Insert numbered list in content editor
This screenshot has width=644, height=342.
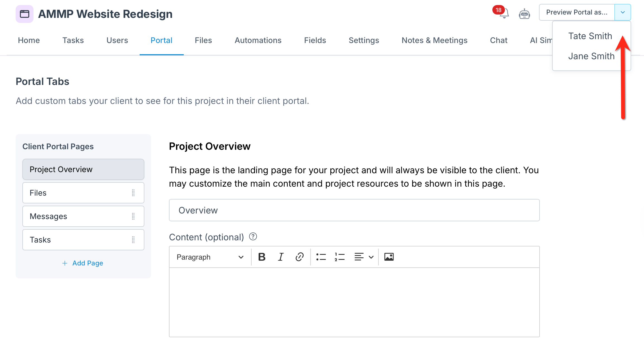[340, 257]
